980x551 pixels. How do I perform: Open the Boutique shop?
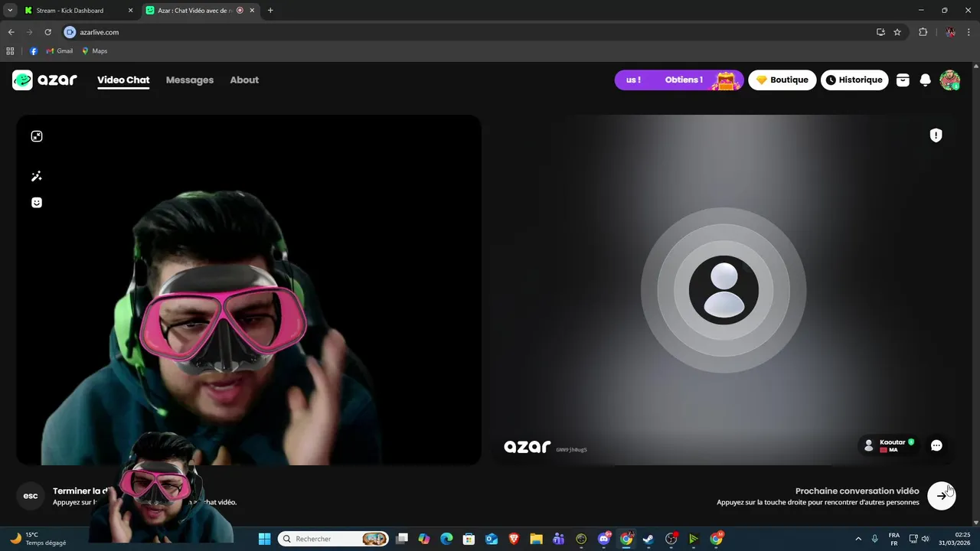(x=782, y=80)
